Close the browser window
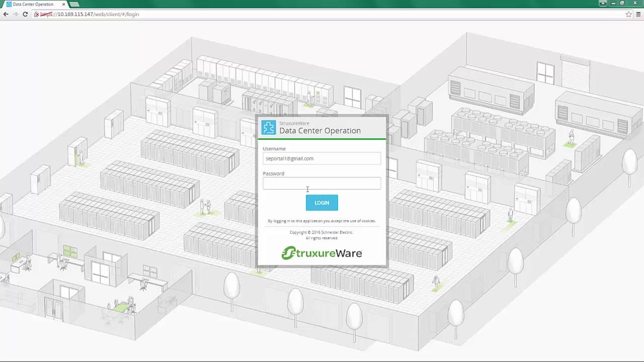The height and width of the screenshot is (362, 644). (634, 3)
